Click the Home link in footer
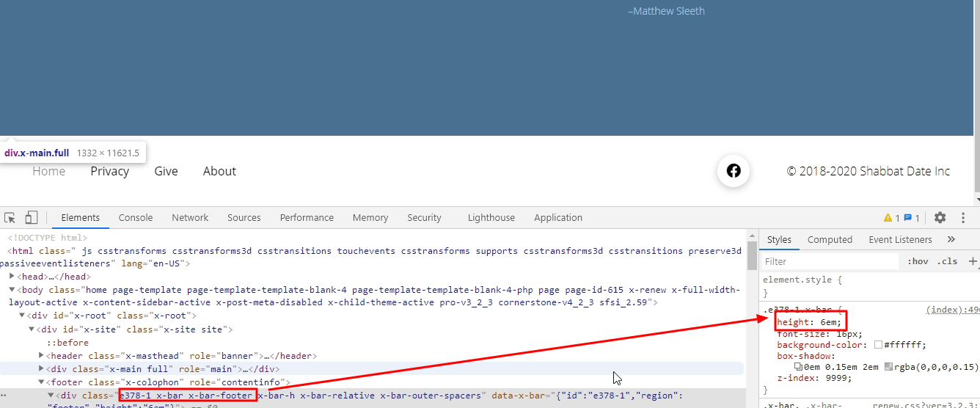This screenshot has height=408, width=980. click(48, 171)
